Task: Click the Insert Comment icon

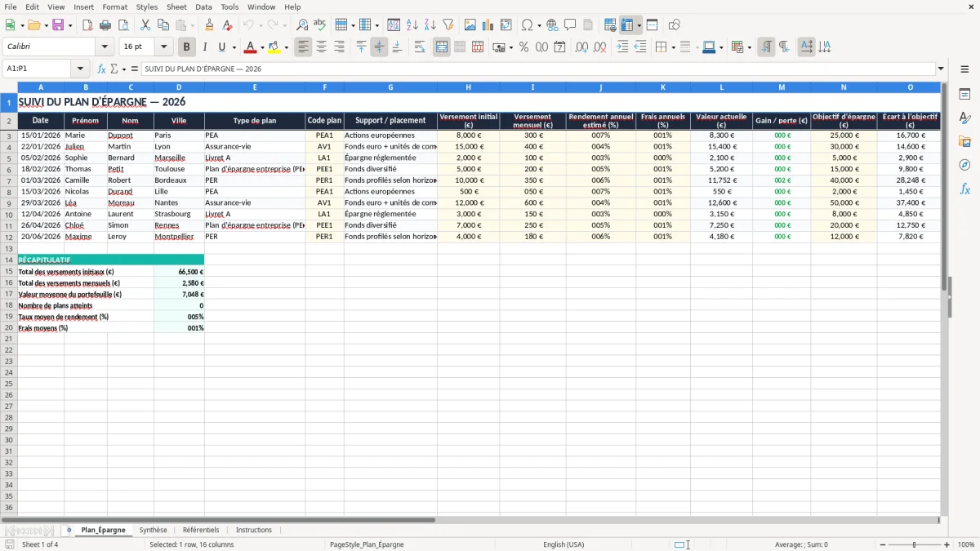Action: click(x=571, y=25)
